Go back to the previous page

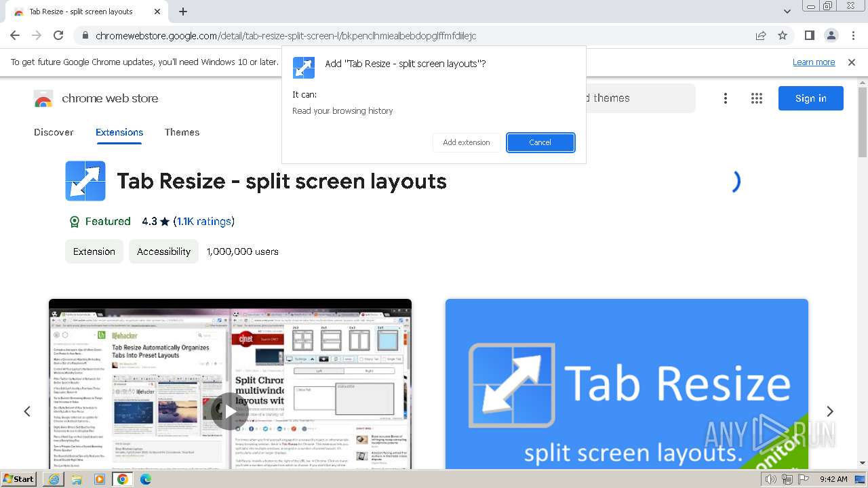pyautogui.click(x=15, y=36)
